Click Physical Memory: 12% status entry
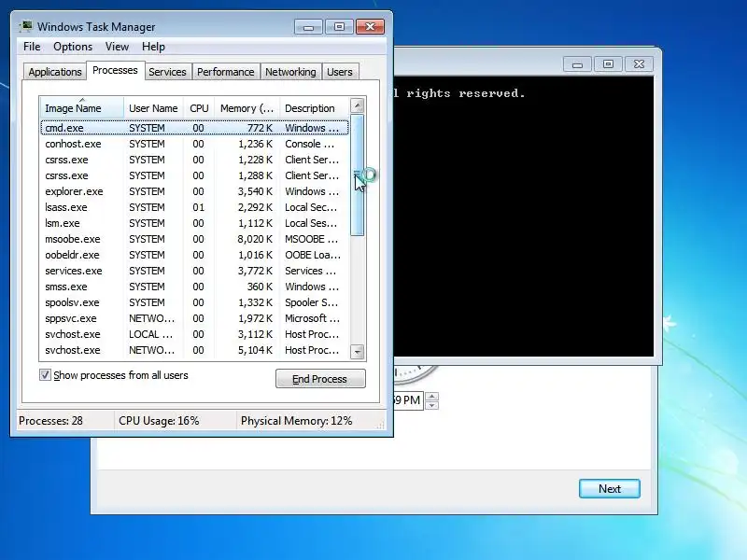This screenshot has height=560, width=747. 296,421
